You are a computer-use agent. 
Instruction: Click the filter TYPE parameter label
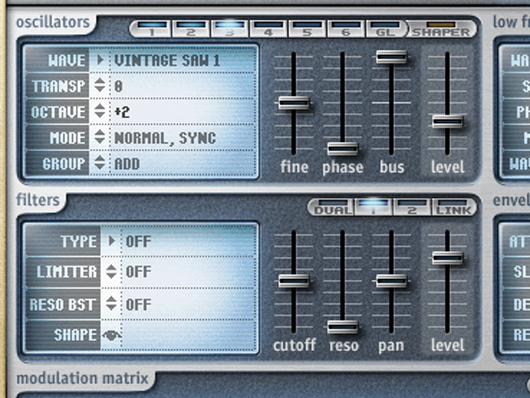[x=79, y=242]
